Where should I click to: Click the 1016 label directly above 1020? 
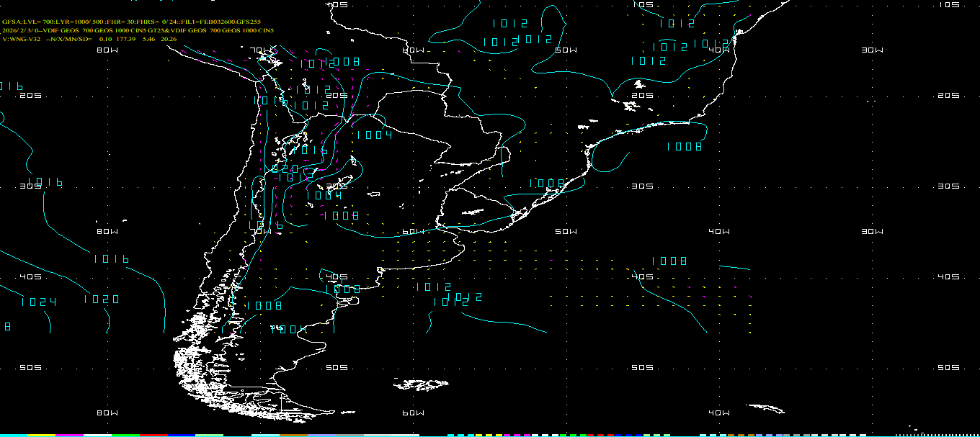tap(111, 259)
